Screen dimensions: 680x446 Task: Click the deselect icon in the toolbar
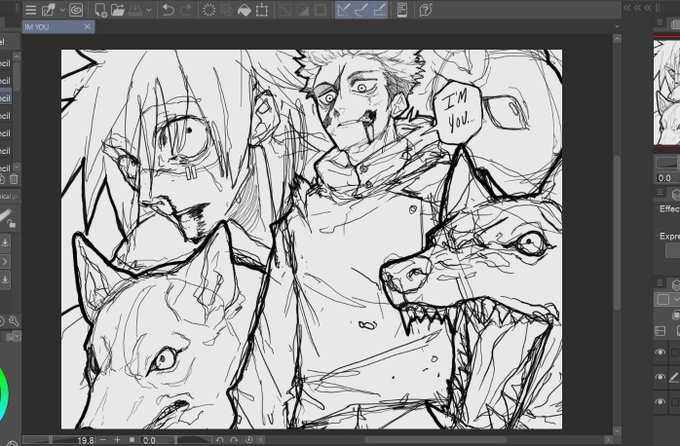pos(285,10)
